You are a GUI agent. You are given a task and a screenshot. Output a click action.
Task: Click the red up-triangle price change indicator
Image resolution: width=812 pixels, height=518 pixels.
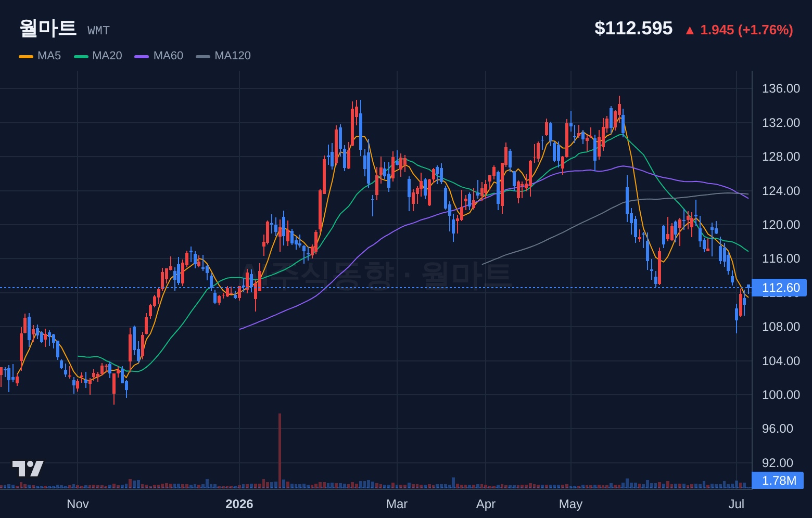(690, 31)
